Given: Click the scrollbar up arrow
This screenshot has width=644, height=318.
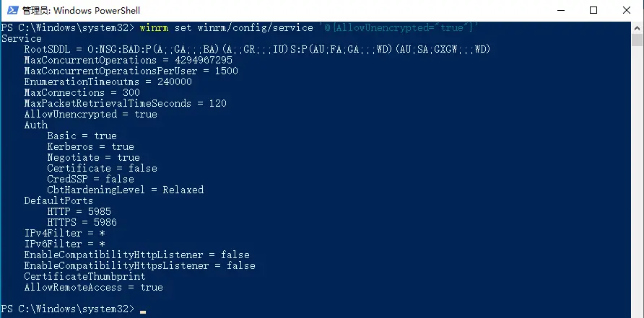Looking at the screenshot, I should (638, 27).
